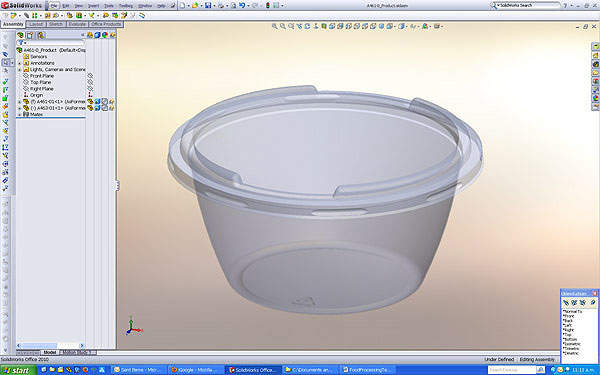
Task: Click the Rebuild traffic light icon
Action: [x=267, y=5]
